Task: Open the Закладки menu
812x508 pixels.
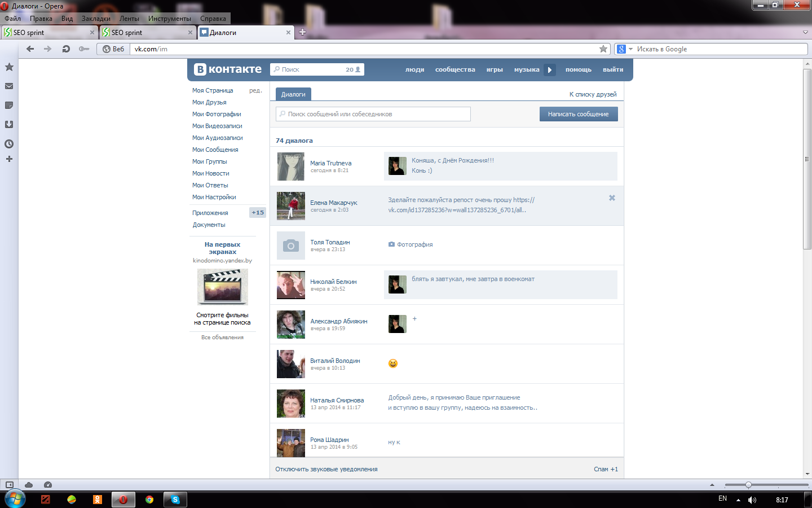Action: [96, 19]
